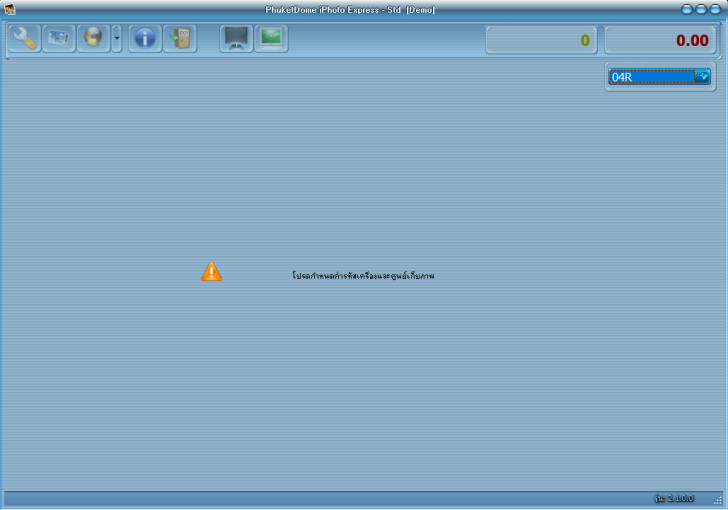
Task: Open the 04R size dropdown arrow
Action: coord(703,77)
